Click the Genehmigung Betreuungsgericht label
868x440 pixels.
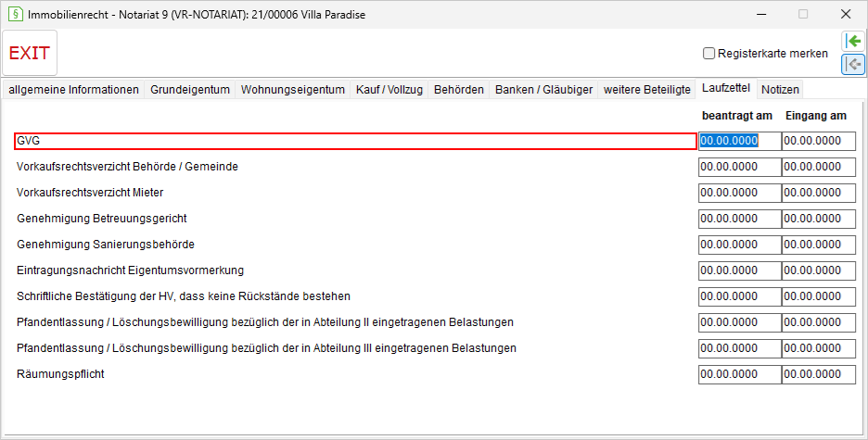102,219
